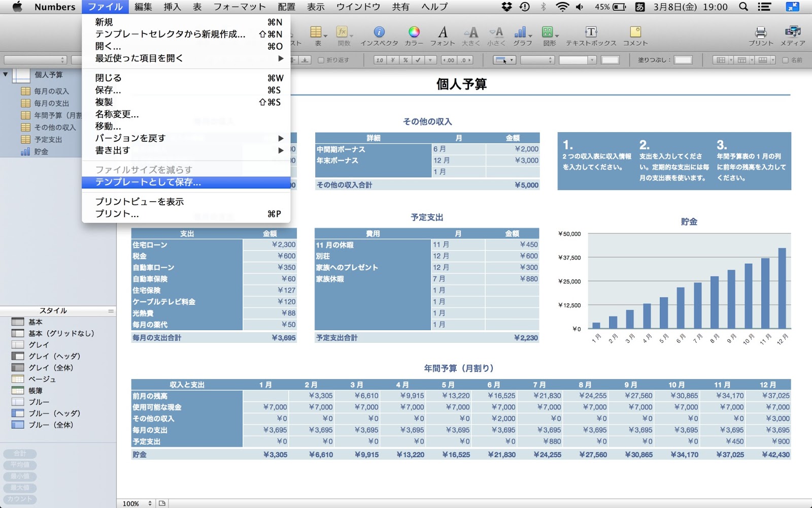Open Spotlight search in menu bar

point(743,7)
